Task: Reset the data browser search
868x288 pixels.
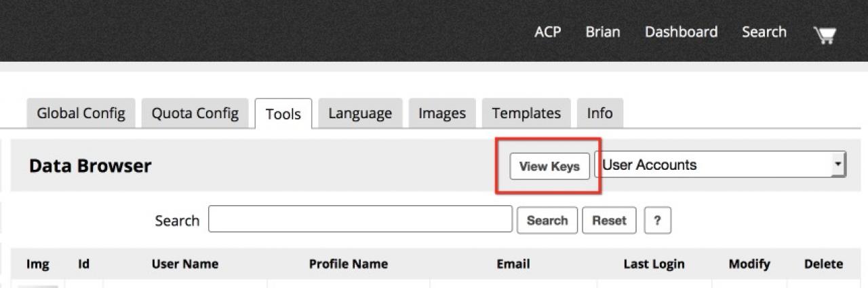Action: click(x=609, y=221)
